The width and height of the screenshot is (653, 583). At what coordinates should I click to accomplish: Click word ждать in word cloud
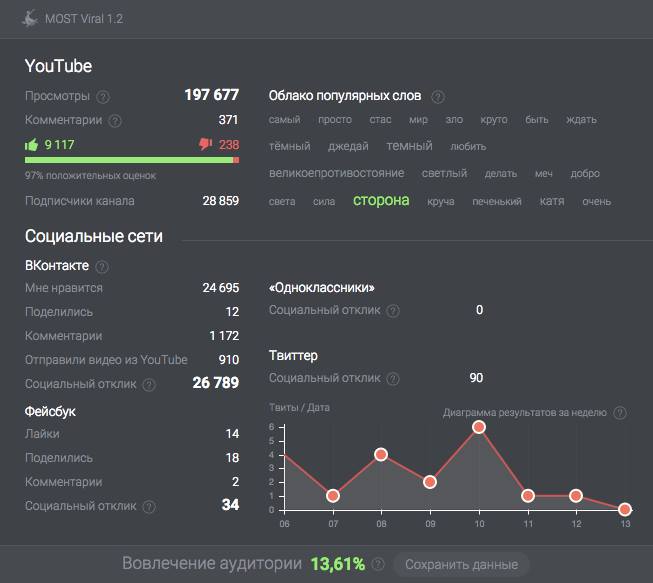click(581, 120)
